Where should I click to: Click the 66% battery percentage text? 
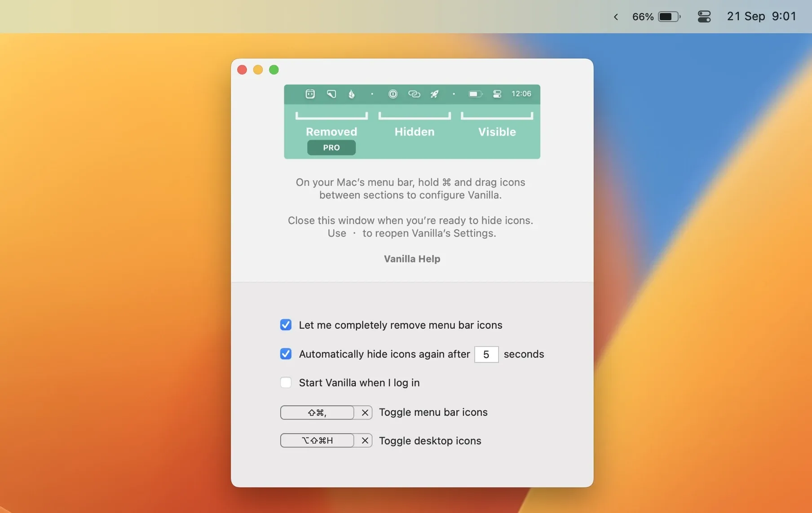point(642,17)
